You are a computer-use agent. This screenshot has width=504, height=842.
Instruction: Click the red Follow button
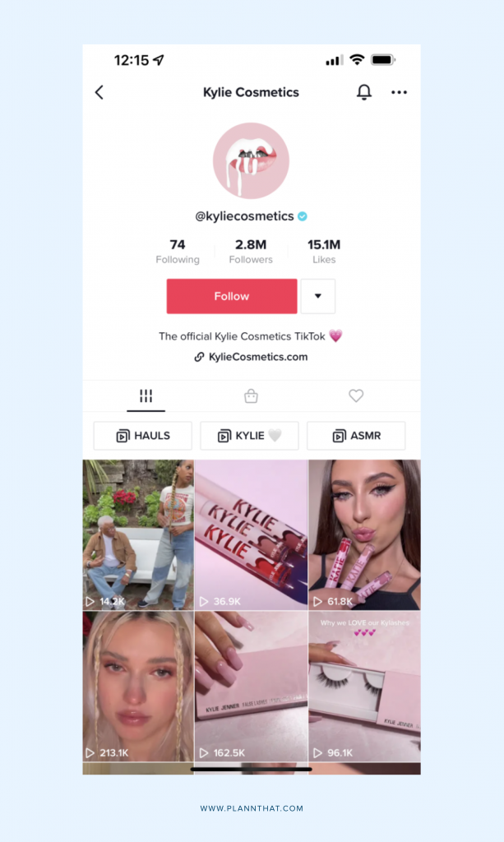pyautogui.click(x=232, y=296)
